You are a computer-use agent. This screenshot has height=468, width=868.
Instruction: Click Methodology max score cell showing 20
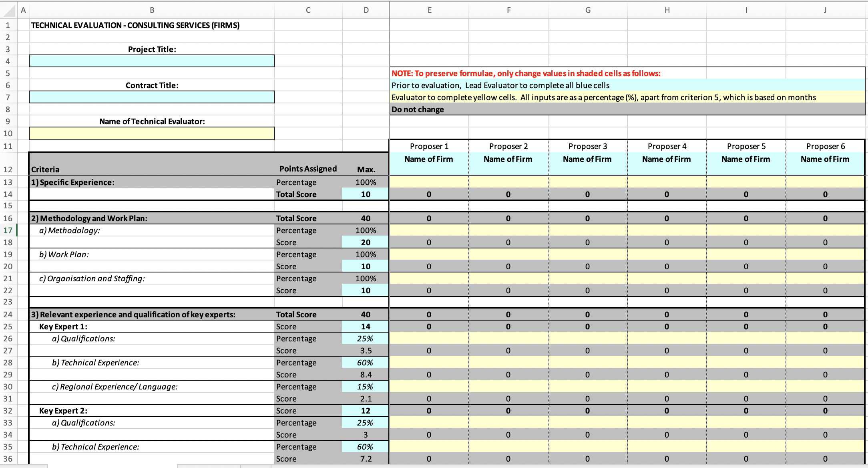(365, 242)
